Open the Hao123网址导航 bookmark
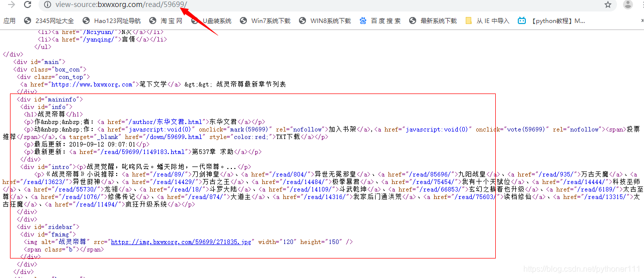Viewport: 644px width, 278px height. tap(111, 21)
